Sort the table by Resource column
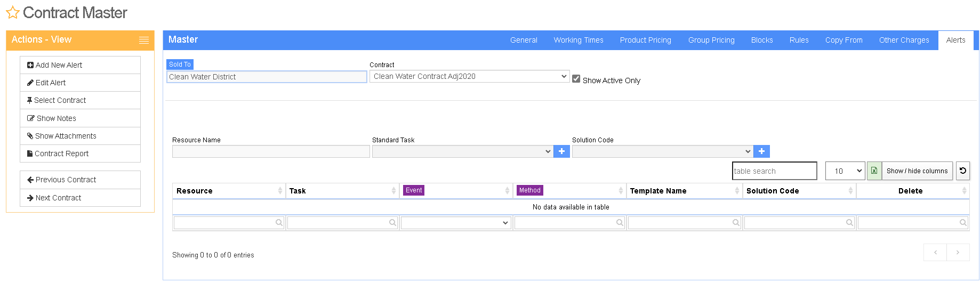Viewport: 980px width, 283px height. [229, 191]
